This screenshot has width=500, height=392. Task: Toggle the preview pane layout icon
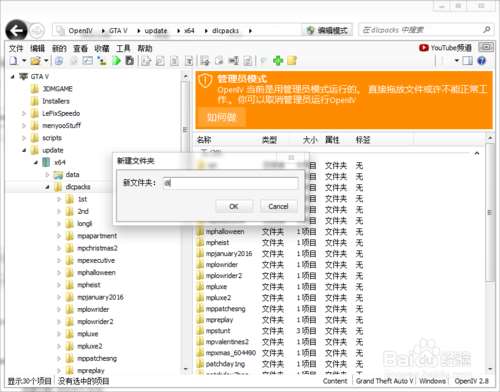pos(468,61)
